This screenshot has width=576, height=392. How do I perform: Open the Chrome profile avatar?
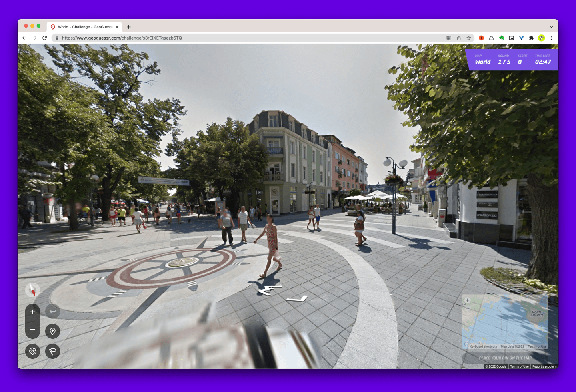click(541, 38)
